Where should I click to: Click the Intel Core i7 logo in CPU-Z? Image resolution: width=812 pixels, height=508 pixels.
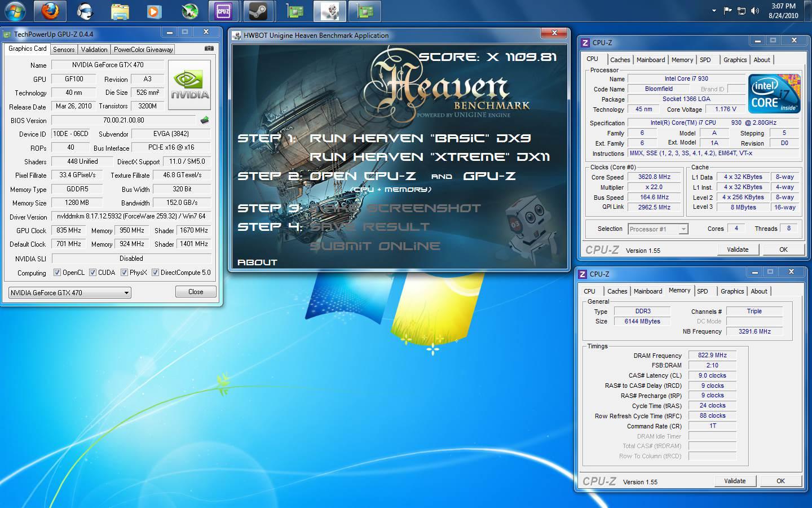(774, 94)
